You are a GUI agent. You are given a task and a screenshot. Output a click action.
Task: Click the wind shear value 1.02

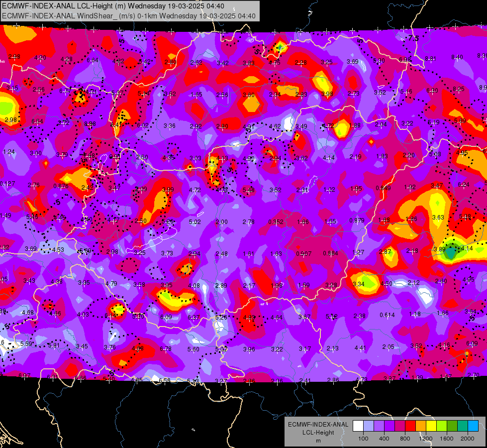click(329, 189)
